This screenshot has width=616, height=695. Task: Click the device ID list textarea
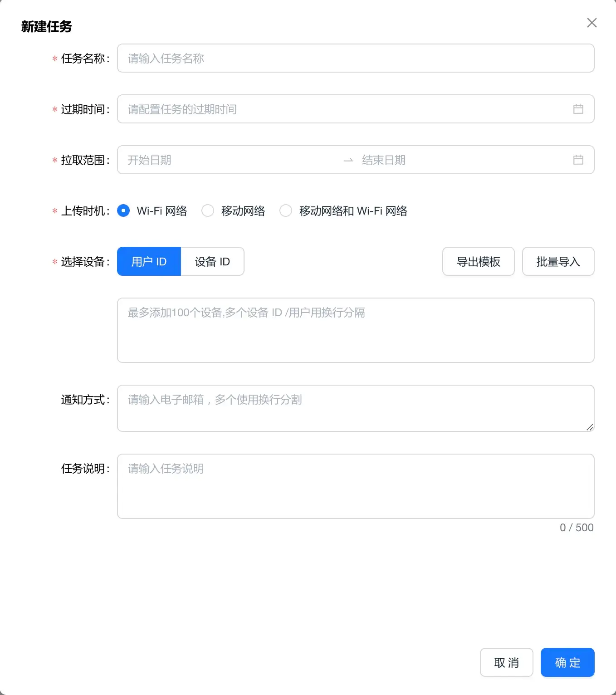(x=355, y=330)
